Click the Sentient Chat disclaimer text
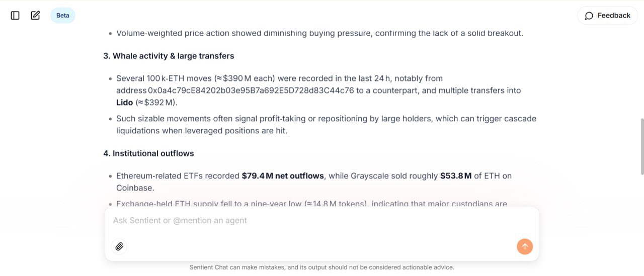Image resolution: width=644 pixels, height=276 pixels. click(x=321, y=267)
